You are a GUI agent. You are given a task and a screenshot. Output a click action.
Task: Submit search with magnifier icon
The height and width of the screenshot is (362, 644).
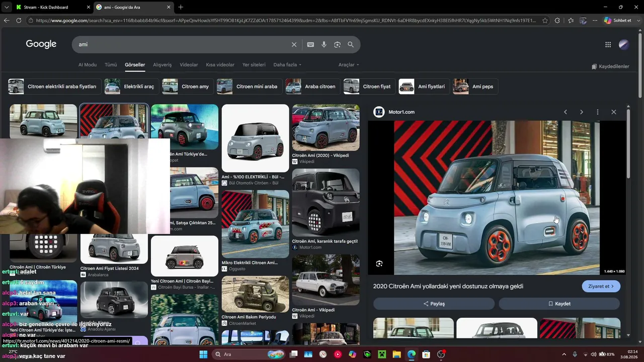tap(351, 44)
